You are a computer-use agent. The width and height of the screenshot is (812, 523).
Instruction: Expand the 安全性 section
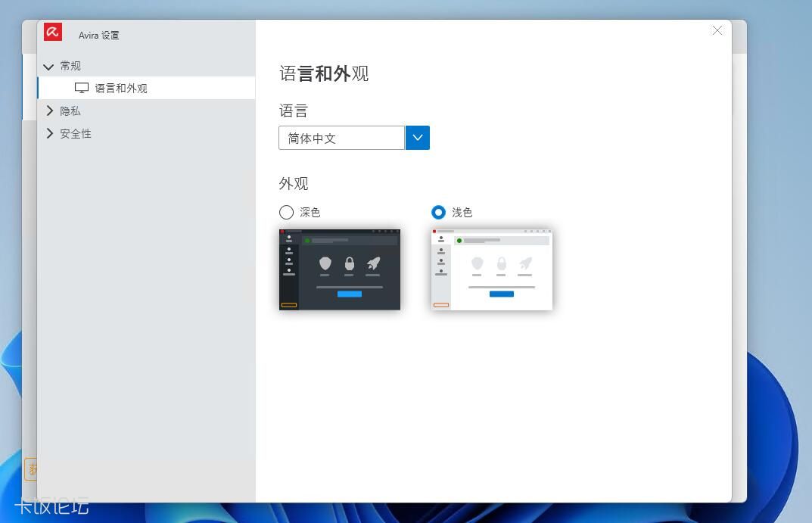click(76, 133)
